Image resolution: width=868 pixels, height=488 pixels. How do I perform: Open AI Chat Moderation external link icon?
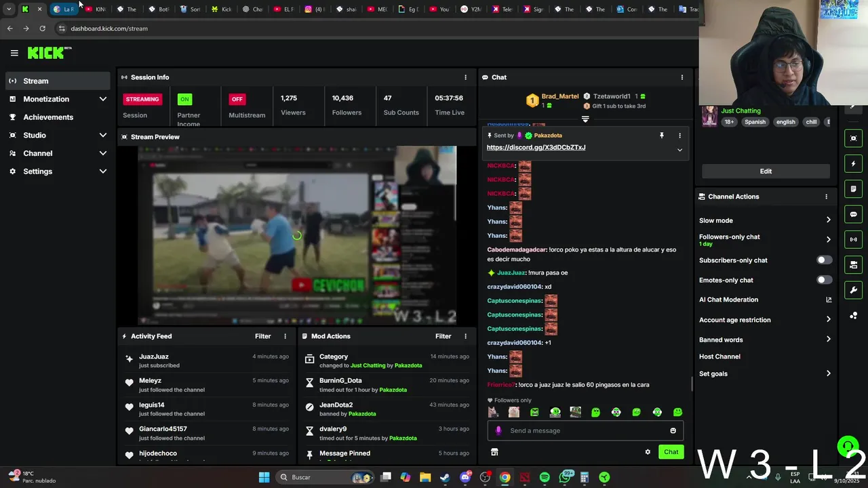829,300
